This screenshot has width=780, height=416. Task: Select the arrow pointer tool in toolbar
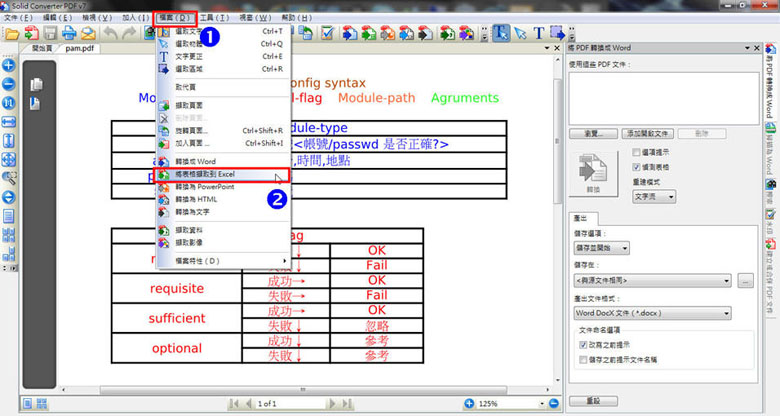click(x=518, y=33)
